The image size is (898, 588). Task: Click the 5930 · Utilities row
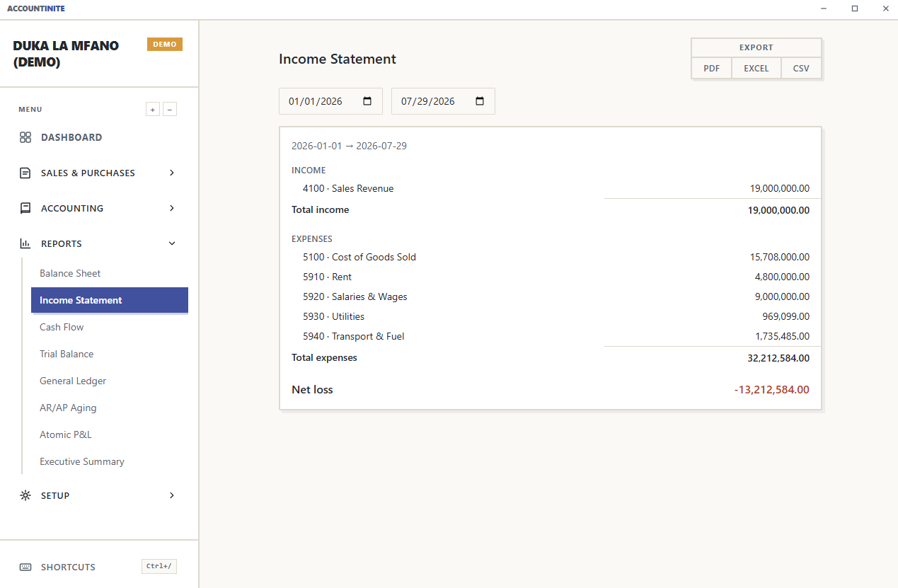tap(551, 316)
